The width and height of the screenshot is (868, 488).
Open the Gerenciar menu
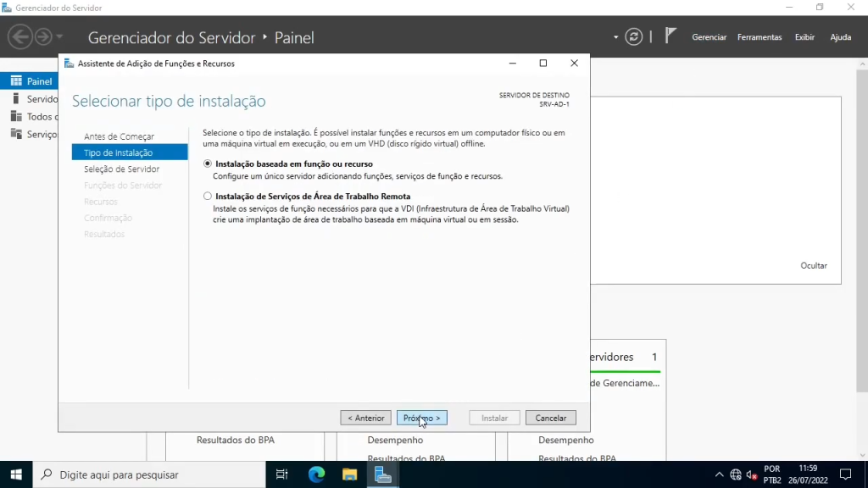click(x=709, y=37)
